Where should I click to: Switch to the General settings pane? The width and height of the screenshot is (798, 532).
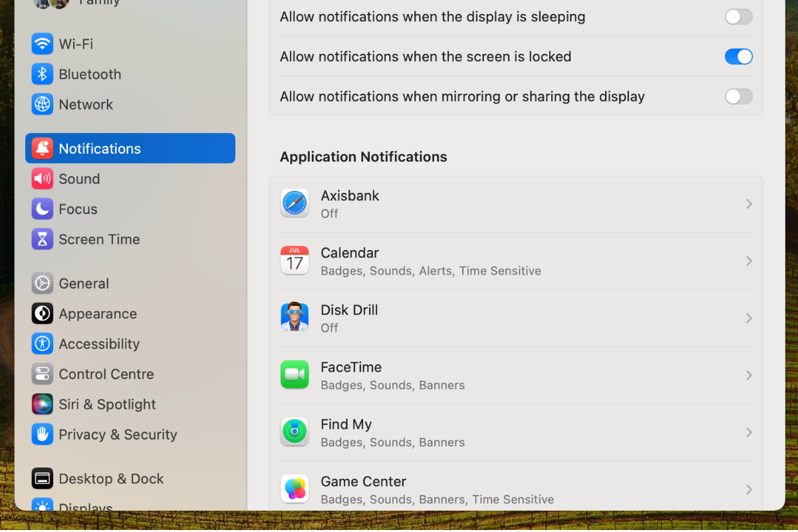[x=84, y=283]
